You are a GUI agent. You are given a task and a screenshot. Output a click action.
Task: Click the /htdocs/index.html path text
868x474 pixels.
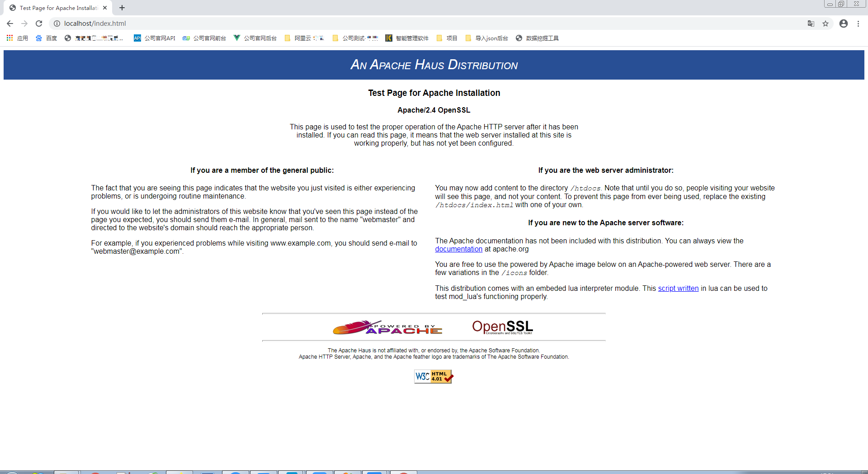point(474,205)
